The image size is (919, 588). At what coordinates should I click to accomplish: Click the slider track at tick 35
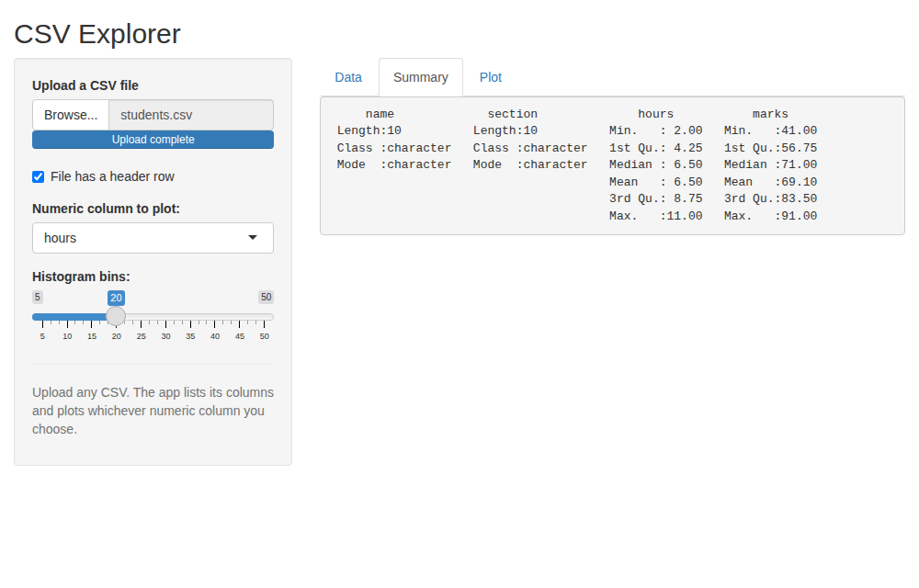tap(190, 317)
